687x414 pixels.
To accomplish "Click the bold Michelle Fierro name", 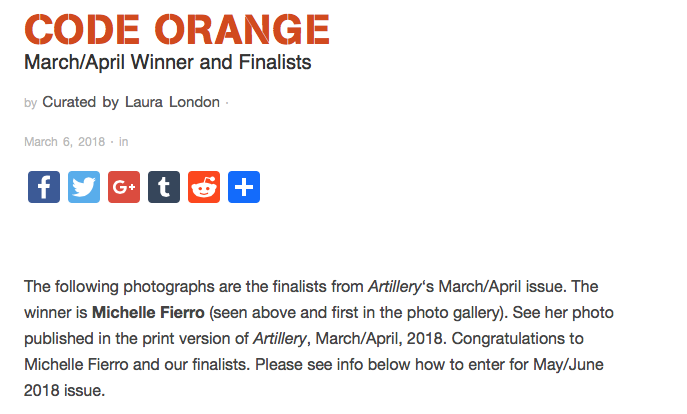I will coord(148,312).
